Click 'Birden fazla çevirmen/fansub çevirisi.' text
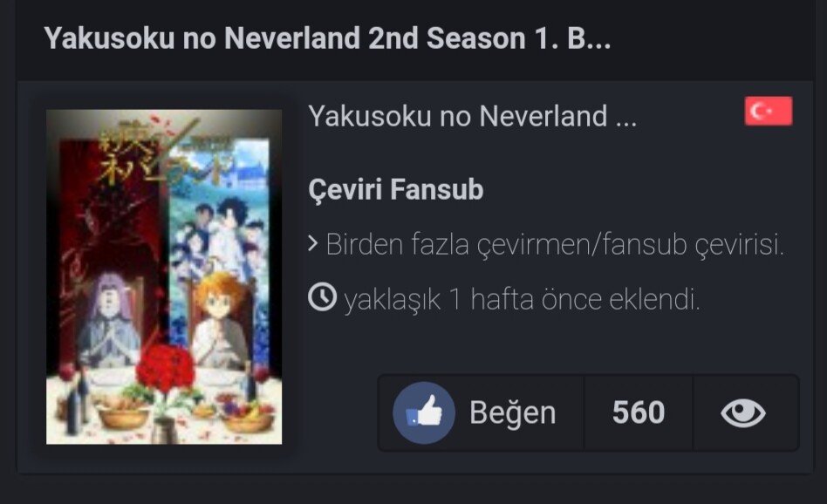 pos(555,245)
